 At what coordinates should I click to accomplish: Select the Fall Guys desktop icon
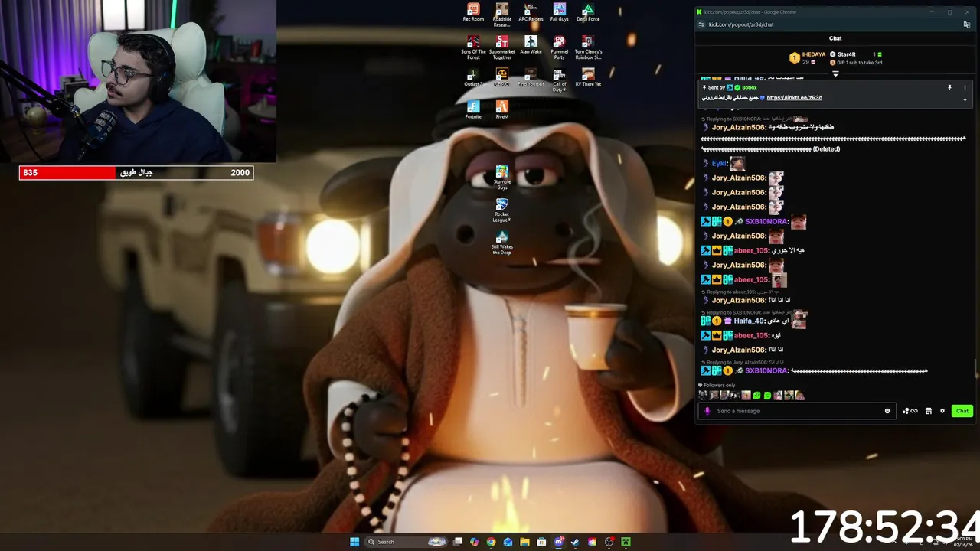[560, 12]
